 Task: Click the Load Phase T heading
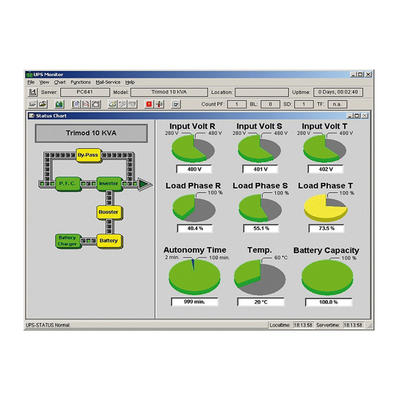coord(325,186)
